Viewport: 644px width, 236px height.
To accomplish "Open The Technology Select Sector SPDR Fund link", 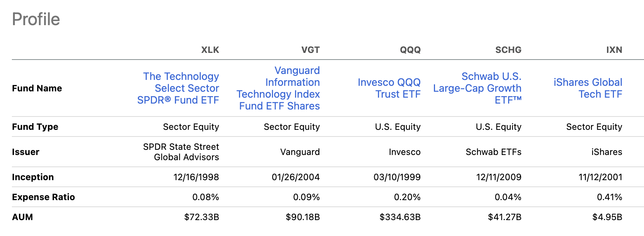I will tap(181, 88).
